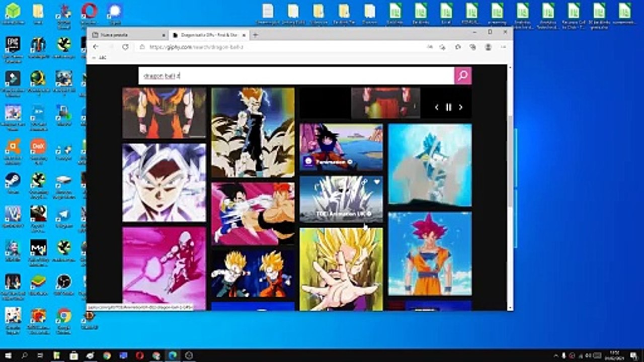Add this page to favorites with star icon
This screenshot has height=362, width=644.
point(442,47)
